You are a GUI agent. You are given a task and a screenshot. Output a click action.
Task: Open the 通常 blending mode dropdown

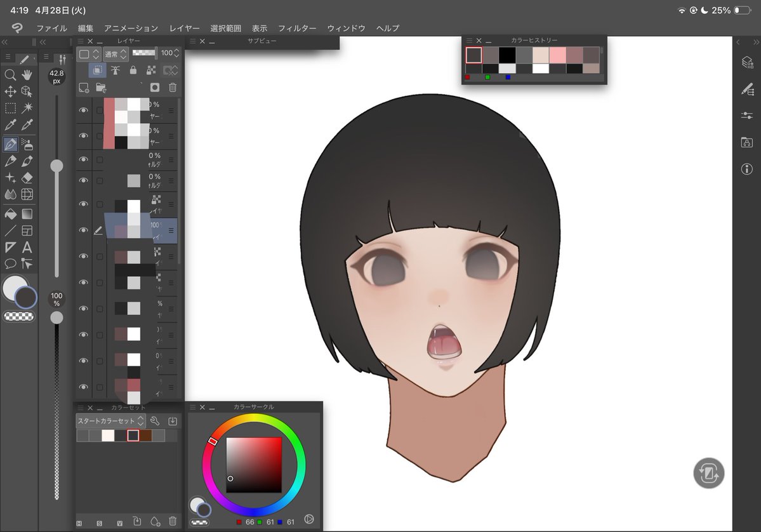coord(116,54)
